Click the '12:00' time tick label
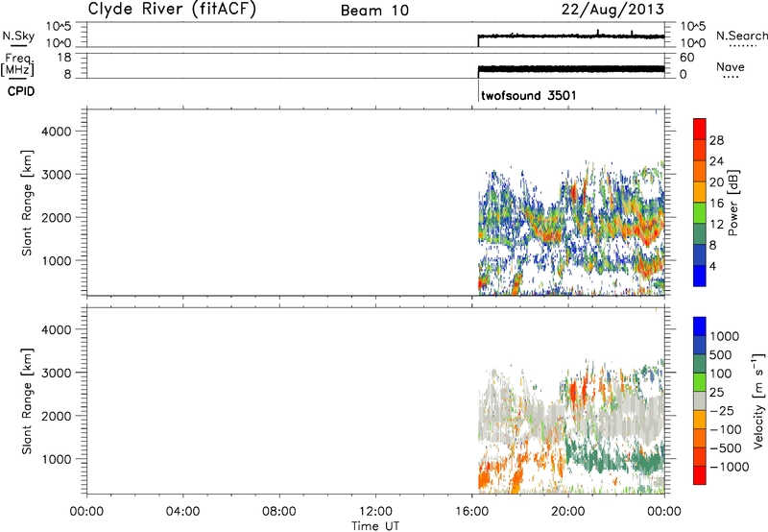 pyautogui.click(x=375, y=512)
